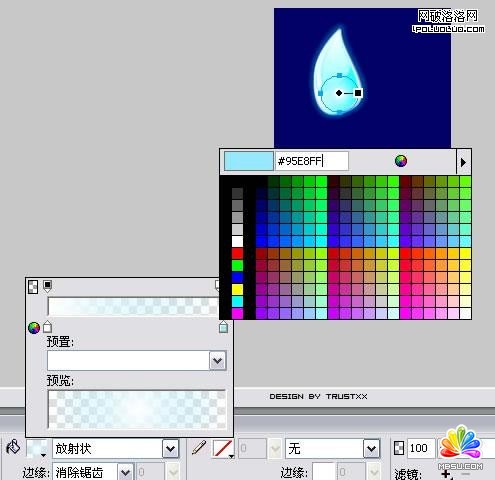Viewport: 495px width, 480px height.
Task: Pick the yellow swatch in the left column
Action: pyautogui.click(x=237, y=289)
